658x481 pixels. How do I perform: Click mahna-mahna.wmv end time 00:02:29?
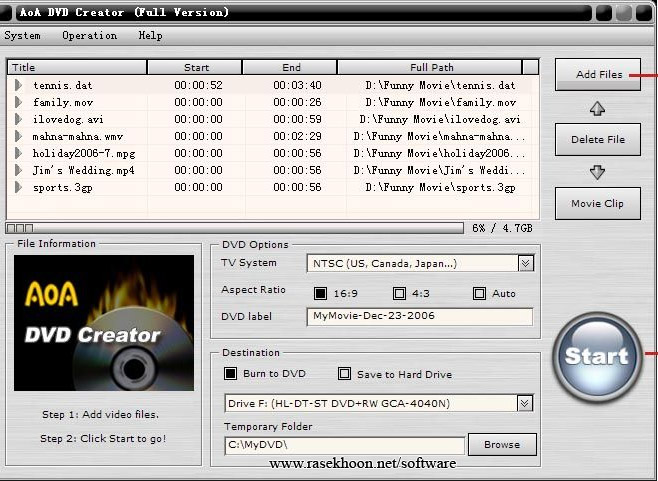click(298, 136)
